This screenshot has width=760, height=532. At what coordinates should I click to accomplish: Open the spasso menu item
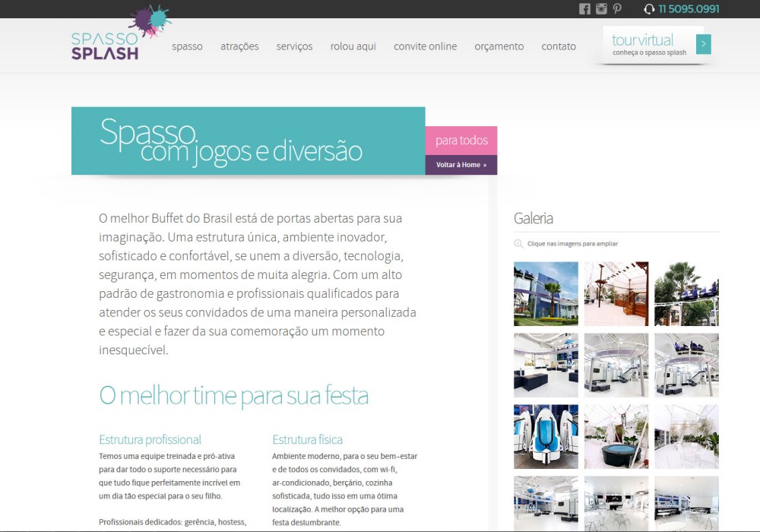187,46
